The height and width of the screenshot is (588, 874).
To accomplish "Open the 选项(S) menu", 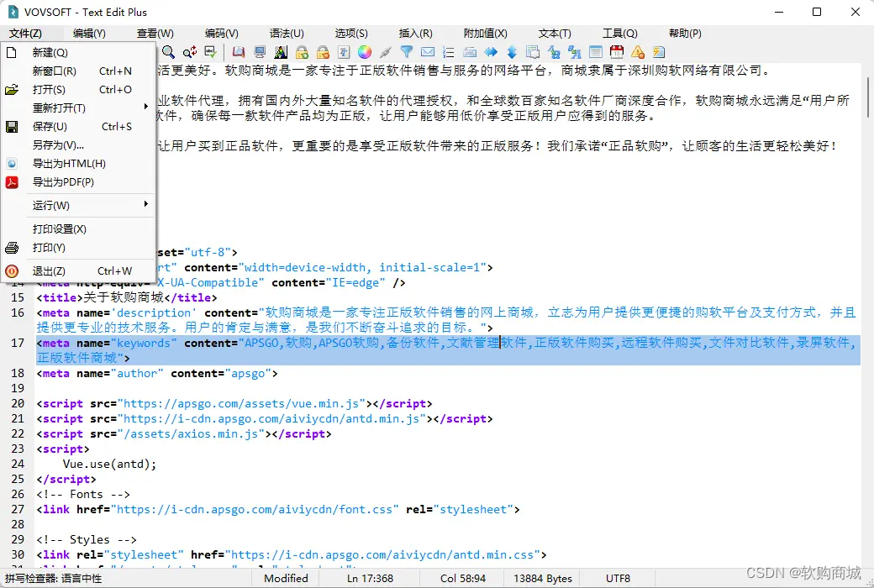I will click(x=351, y=34).
